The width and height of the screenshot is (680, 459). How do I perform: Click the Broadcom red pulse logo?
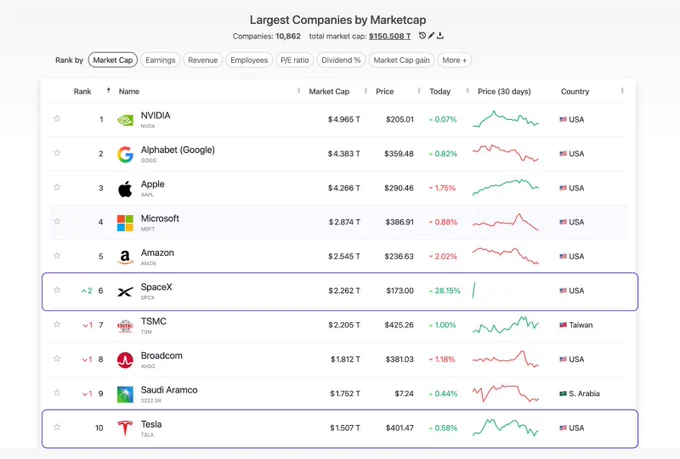click(x=125, y=360)
